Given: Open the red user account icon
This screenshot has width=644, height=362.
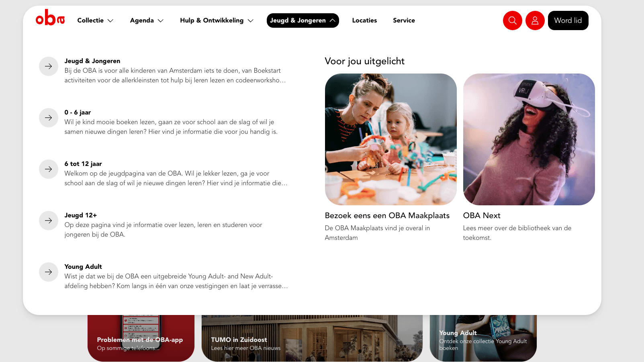Looking at the screenshot, I should [x=535, y=20].
